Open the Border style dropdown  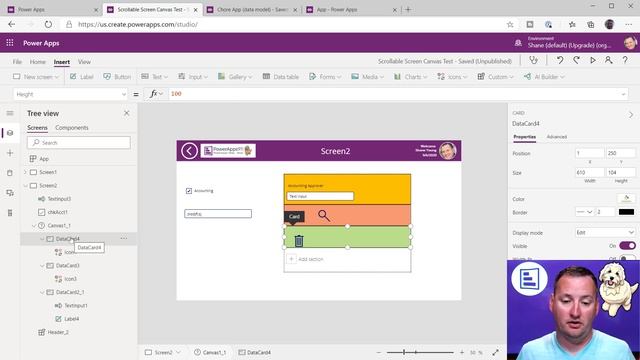(584, 212)
